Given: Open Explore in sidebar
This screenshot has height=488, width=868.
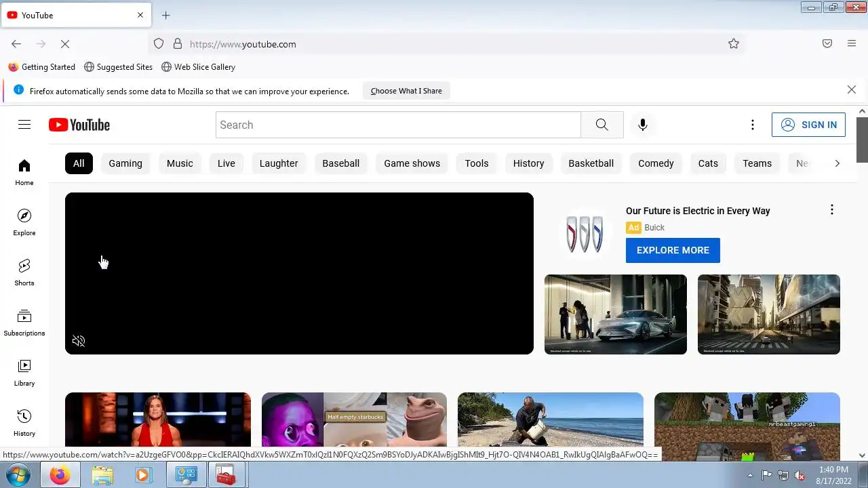Looking at the screenshot, I should 24,222.
